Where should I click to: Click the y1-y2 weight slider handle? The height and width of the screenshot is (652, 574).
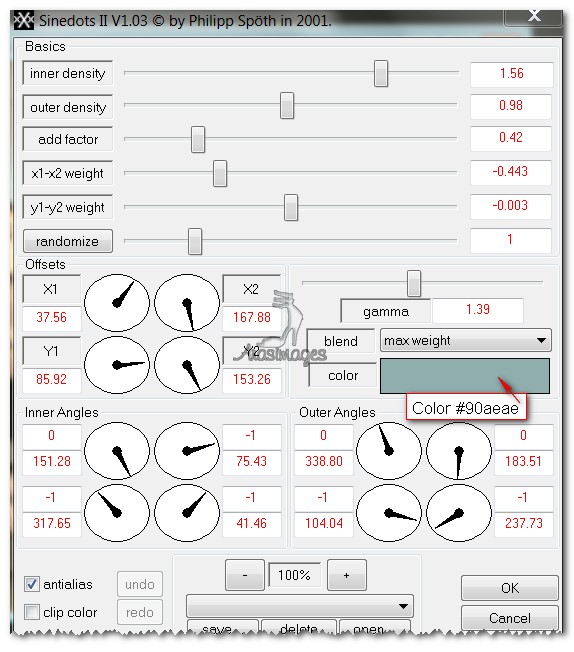click(291, 207)
